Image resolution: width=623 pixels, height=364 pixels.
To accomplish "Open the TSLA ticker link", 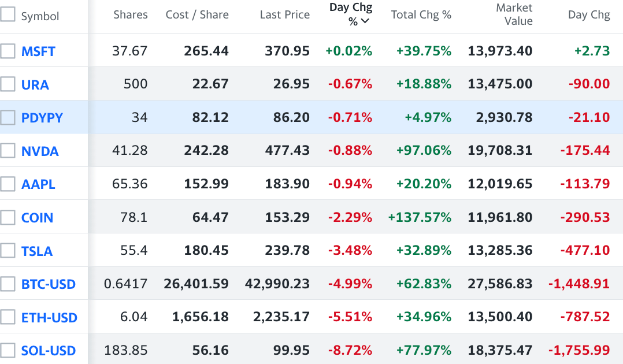I will [36, 251].
